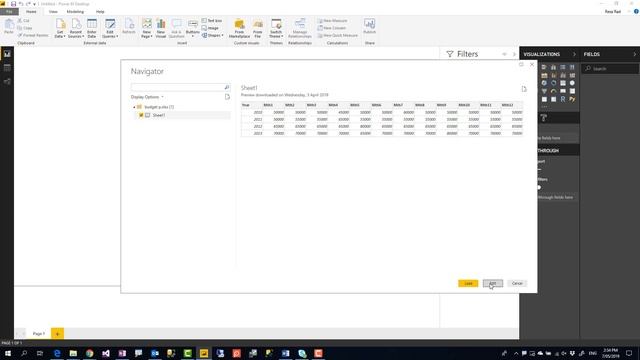
Task: Click the Undo icon in title bar
Action: pos(21,4)
